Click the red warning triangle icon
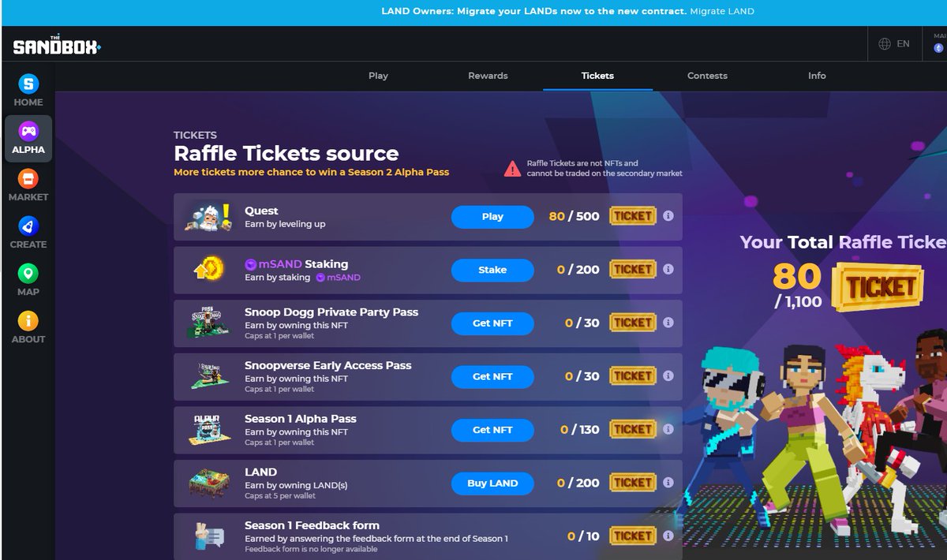 click(513, 168)
